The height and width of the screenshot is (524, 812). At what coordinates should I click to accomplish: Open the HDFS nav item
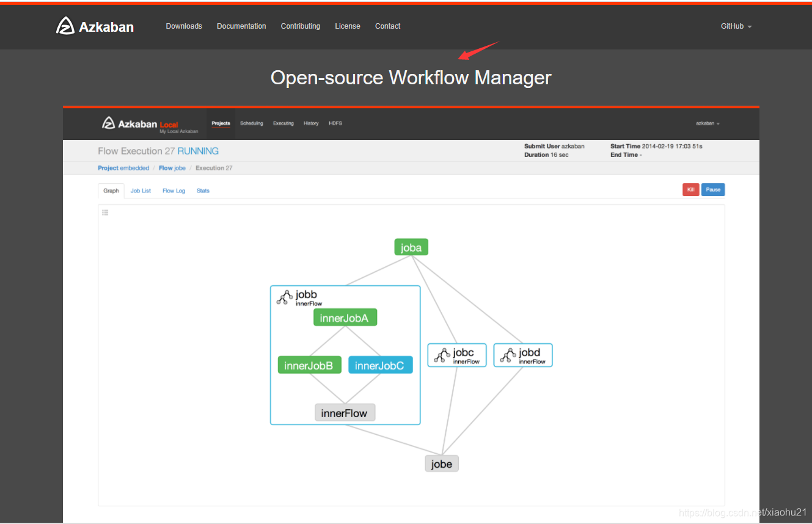click(x=335, y=123)
